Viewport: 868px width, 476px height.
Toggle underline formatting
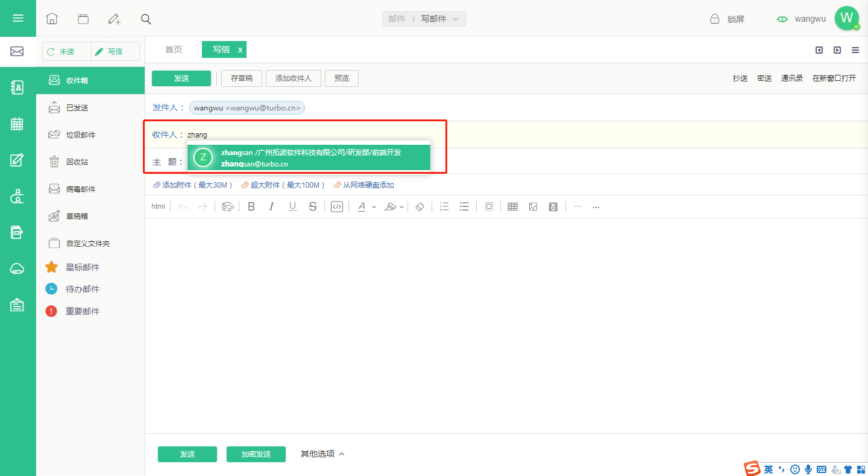click(x=292, y=206)
